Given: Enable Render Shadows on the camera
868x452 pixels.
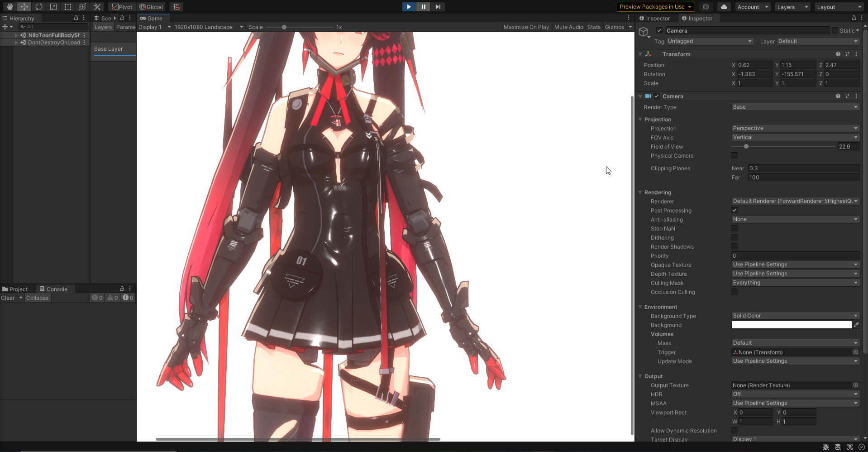Looking at the screenshot, I should point(734,246).
